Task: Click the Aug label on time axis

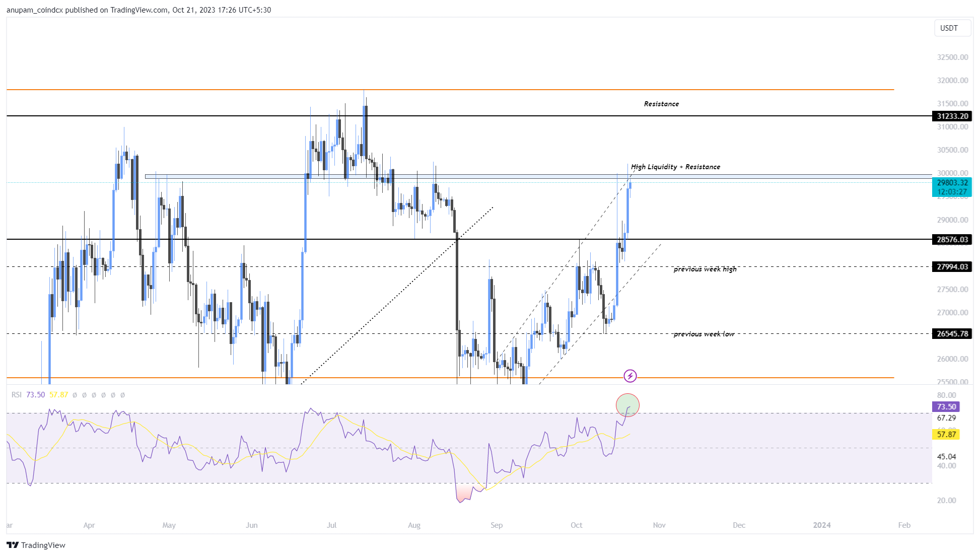Action: (x=414, y=525)
